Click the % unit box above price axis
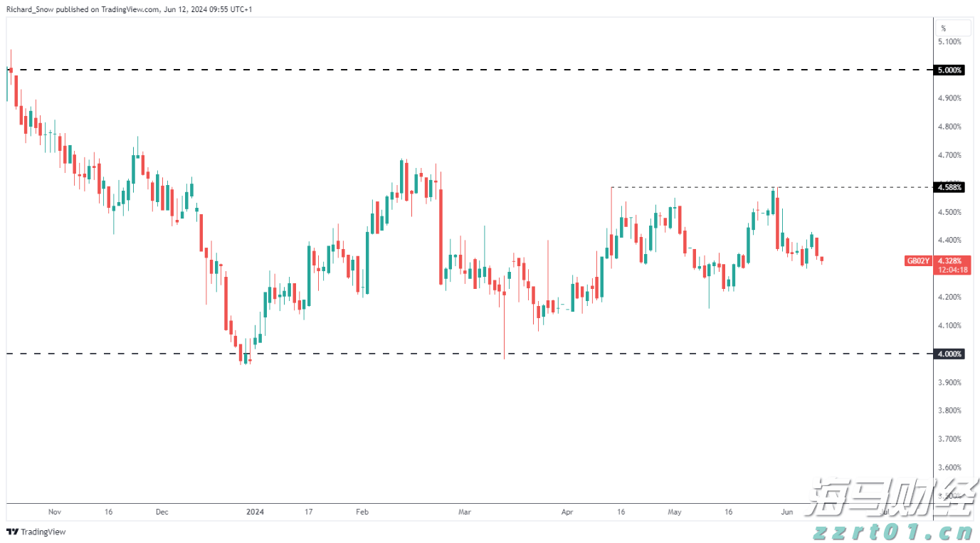Screen dimensions: 980x543 pos(954,28)
